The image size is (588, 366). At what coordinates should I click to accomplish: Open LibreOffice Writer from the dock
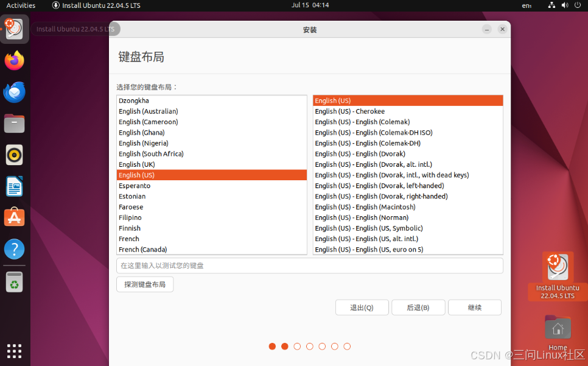click(x=14, y=186)
